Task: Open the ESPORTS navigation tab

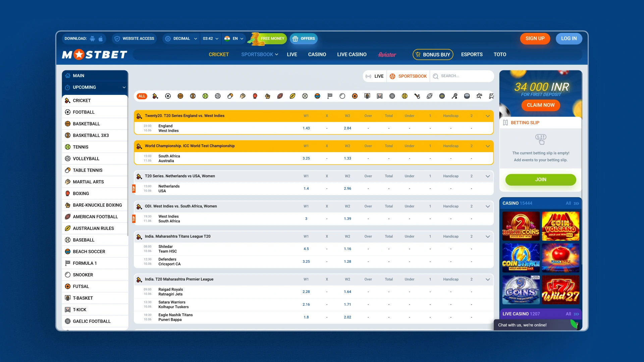Action: [472, 54]
